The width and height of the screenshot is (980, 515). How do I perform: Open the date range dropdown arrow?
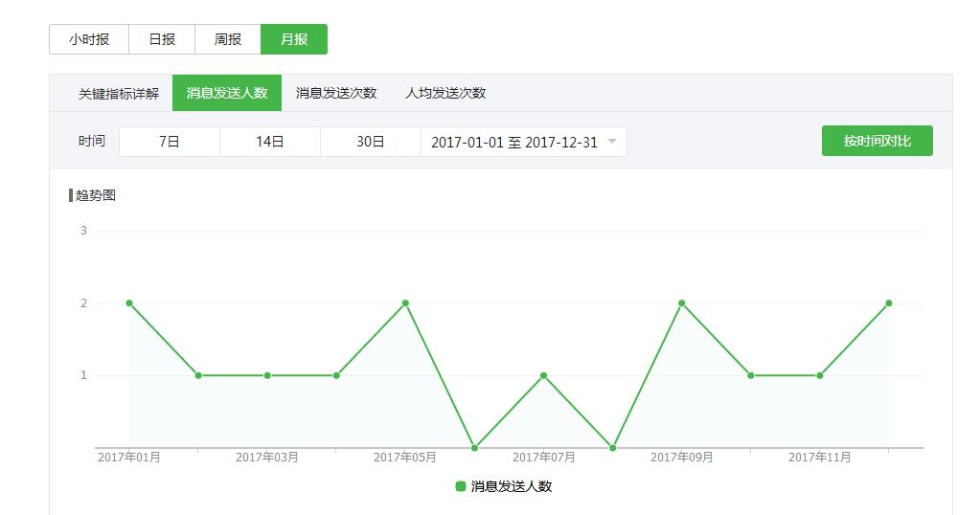coord(612,142)
